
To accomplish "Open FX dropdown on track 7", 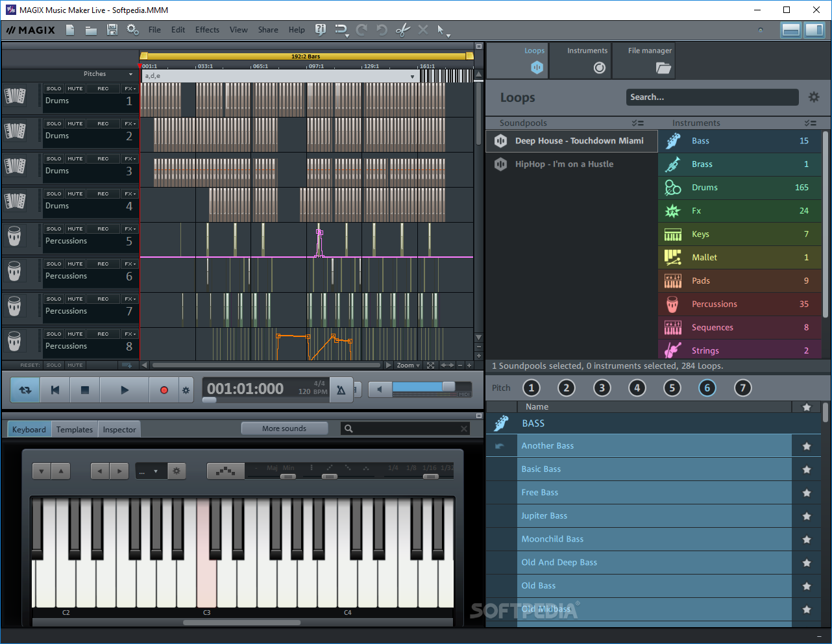I will click(x=130, y=299).
